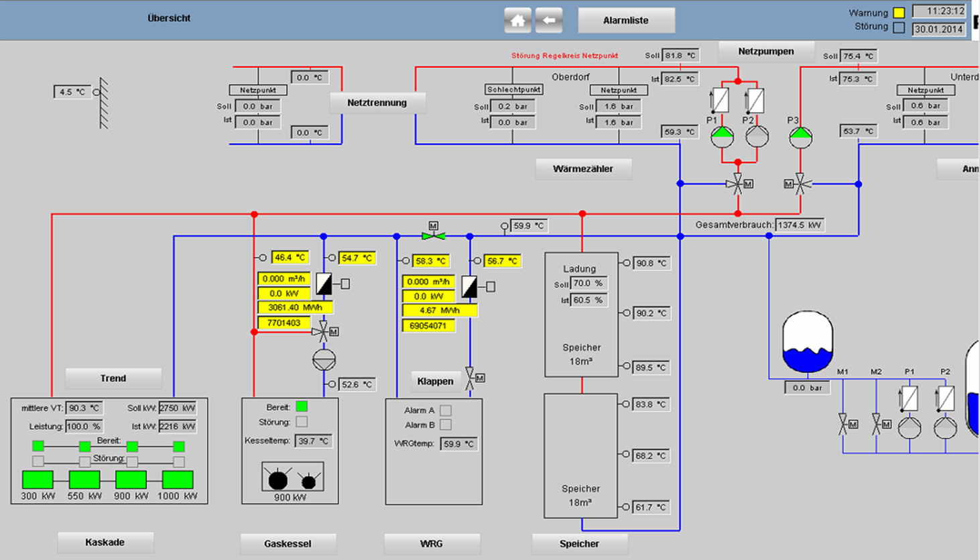980x560 pixels.
Task: Toggle the Alarm B indicator box
Action: (446, 425)
